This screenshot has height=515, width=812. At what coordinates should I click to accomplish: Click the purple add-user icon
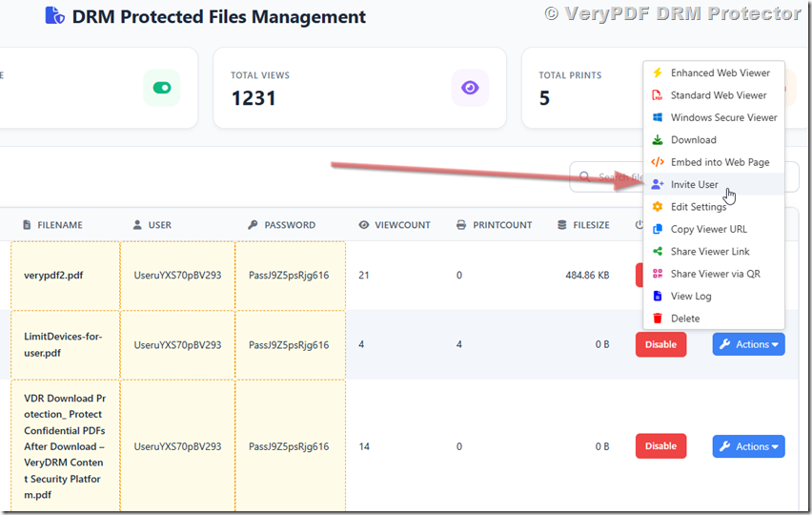tap(658, 184)
